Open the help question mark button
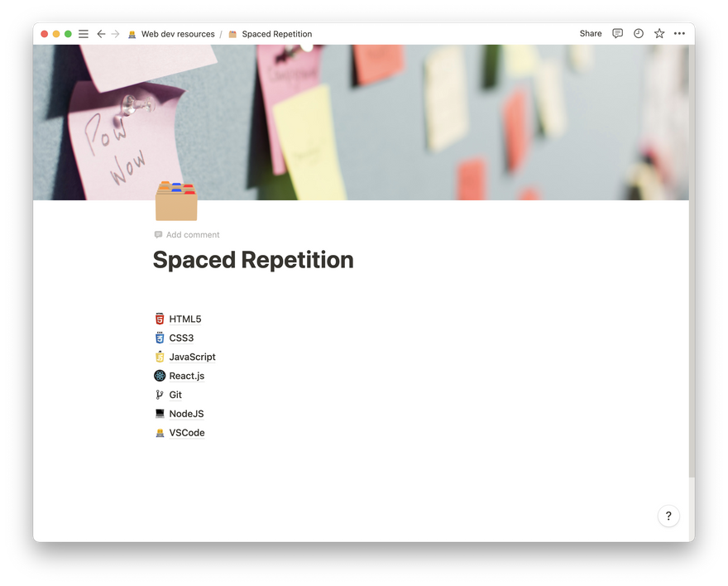Screen dimensions: 728x586 point(668,516)
